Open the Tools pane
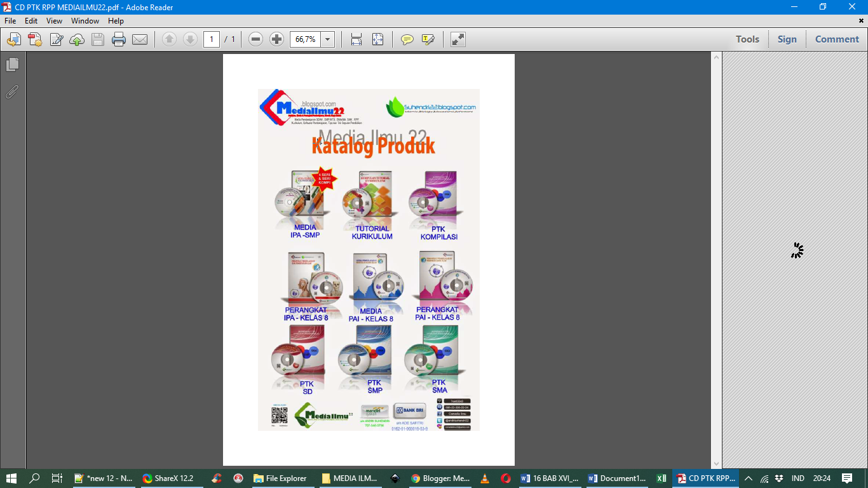The height and width of the screenshot is (488, 868). click(x=747, y=39)
